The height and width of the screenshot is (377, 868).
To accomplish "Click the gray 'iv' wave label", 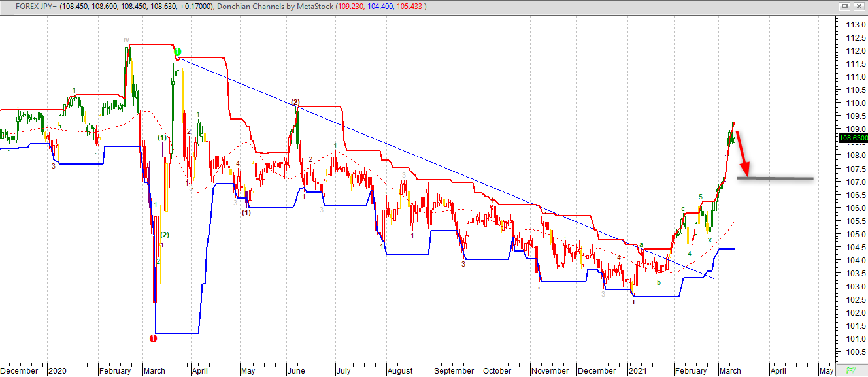I will coord(126,40).
